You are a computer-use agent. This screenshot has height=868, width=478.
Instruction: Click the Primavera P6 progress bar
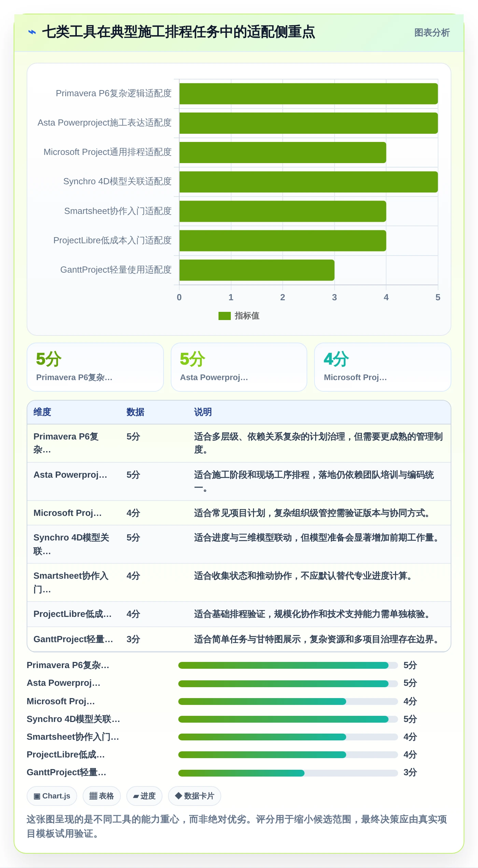click(x=288, y=665)
